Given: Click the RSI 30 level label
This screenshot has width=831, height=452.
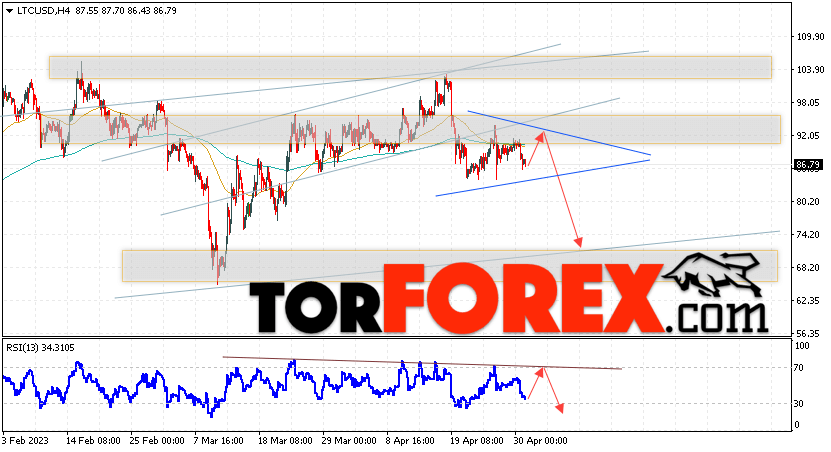Looking at the screenshot, I should pos(798,404).
